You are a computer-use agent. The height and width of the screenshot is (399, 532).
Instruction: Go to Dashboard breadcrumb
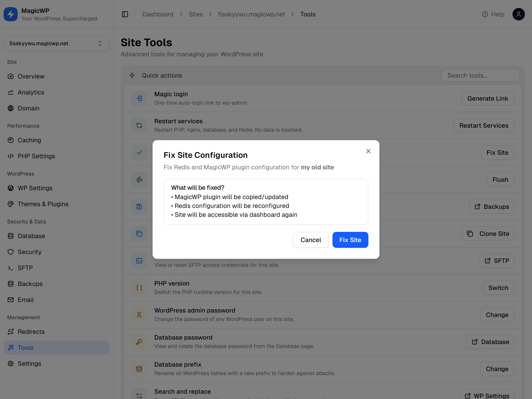pyautogui.click(x=158, y=14)
